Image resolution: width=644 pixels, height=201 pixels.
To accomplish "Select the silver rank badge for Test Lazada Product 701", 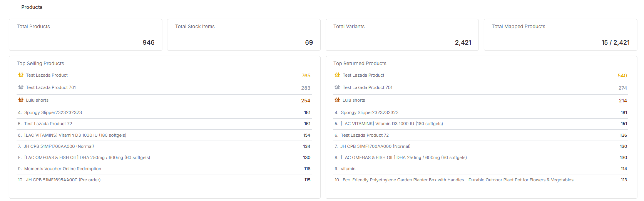I will pyautogui.click(x=21, y=87).
